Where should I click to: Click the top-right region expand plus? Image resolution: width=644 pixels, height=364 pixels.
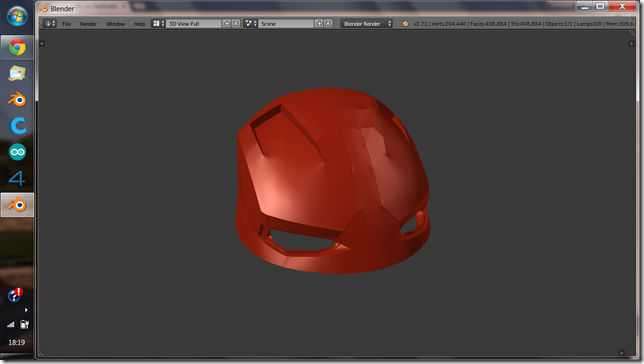pos(631,43)
